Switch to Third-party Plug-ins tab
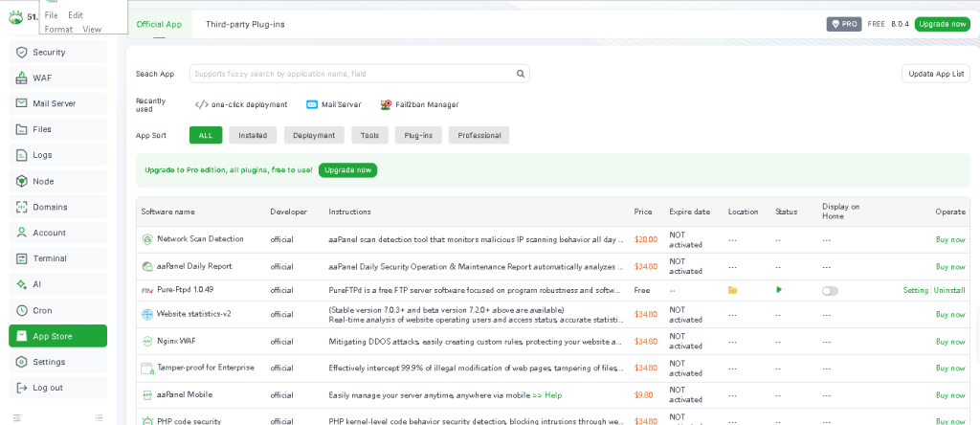The image size is (980, 425). (x=246, y=24)
